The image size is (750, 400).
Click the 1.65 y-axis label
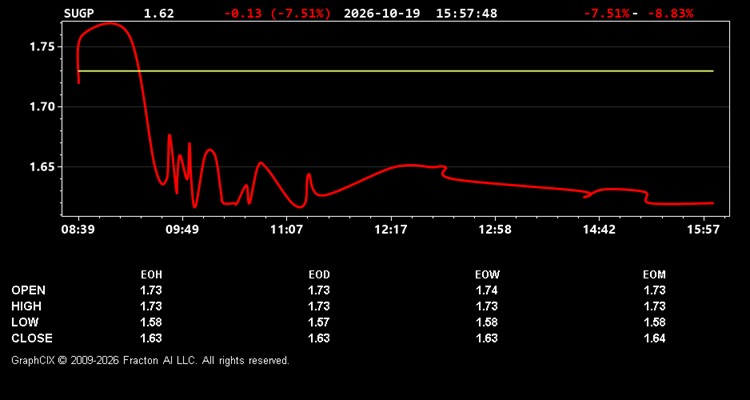(x=44, y=167)
